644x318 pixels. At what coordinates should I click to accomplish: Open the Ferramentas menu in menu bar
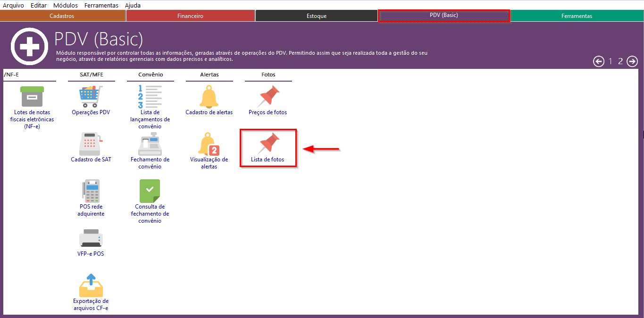(x=101, y=5)
